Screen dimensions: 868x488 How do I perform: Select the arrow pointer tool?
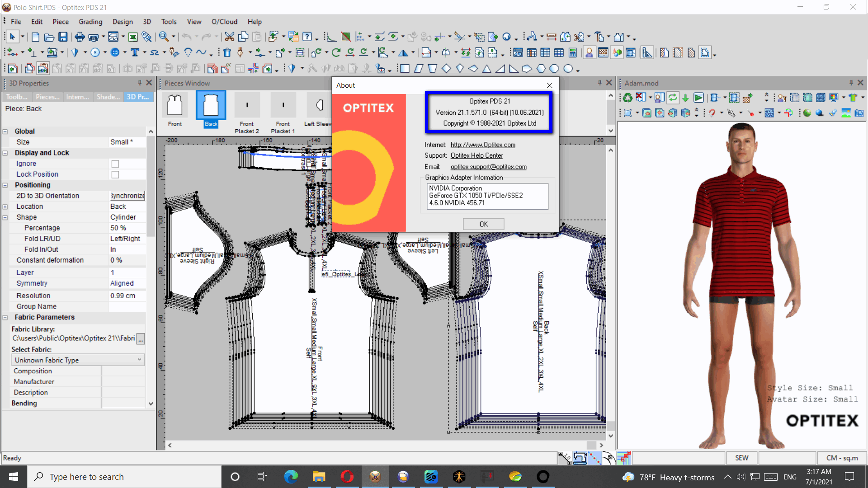(x=12, y=37)
